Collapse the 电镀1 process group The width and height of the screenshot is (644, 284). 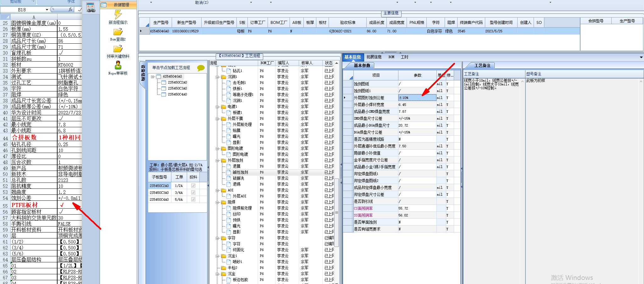tap(217, 107)
